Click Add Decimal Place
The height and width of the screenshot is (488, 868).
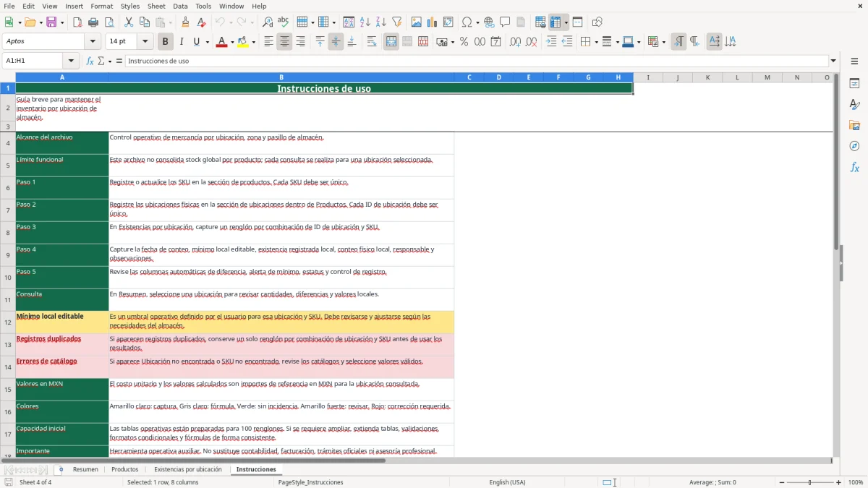[x=515, y=42]
